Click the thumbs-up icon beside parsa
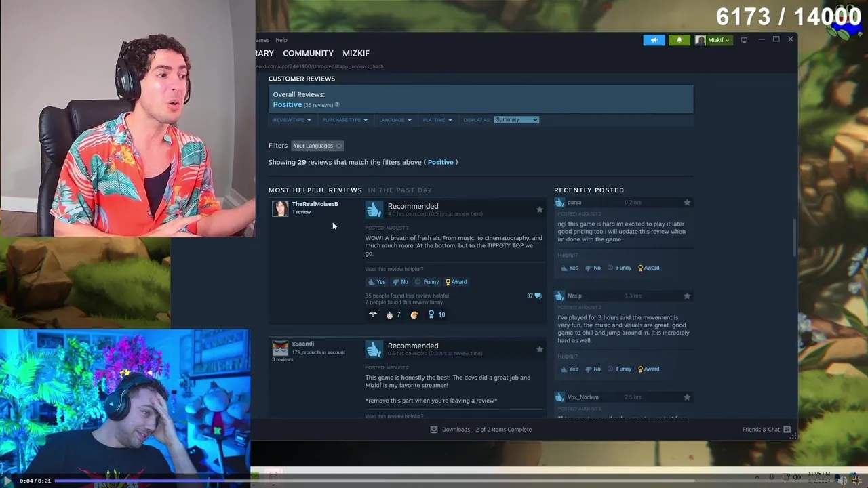The image size is (868, 488). [559, 202]
